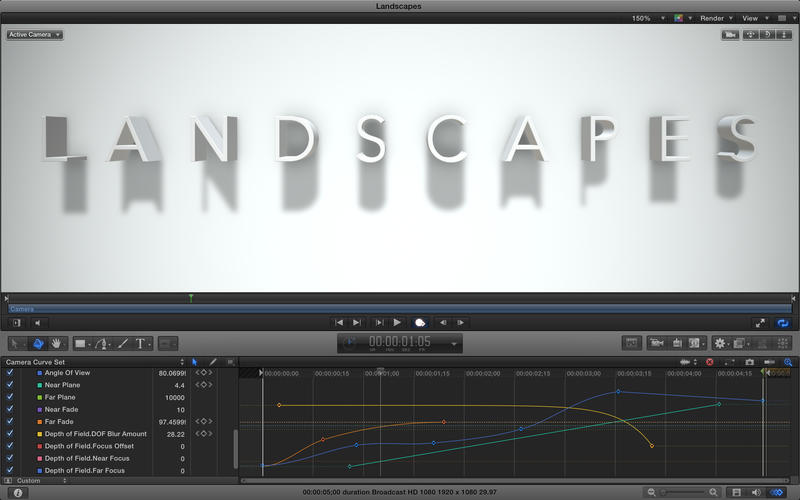Screen dimensions: 800x500
Task: Open the color channels popup
Action: tap(681, 18)
